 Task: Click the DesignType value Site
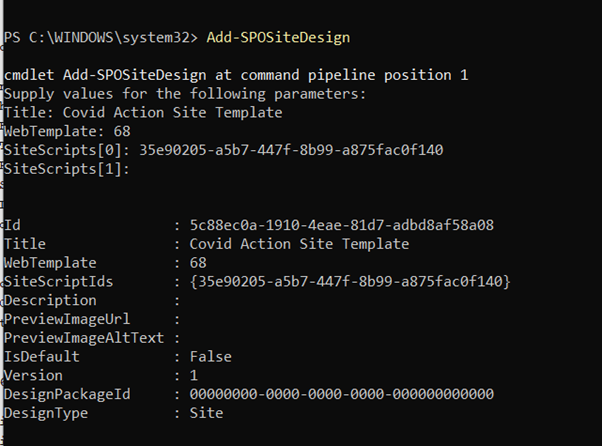(206, 413)
